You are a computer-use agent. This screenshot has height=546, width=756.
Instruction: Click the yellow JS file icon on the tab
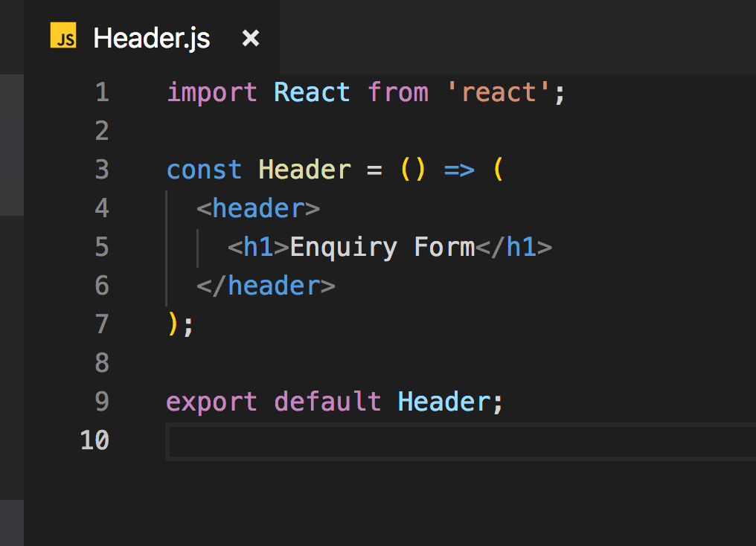coord(63,37)
